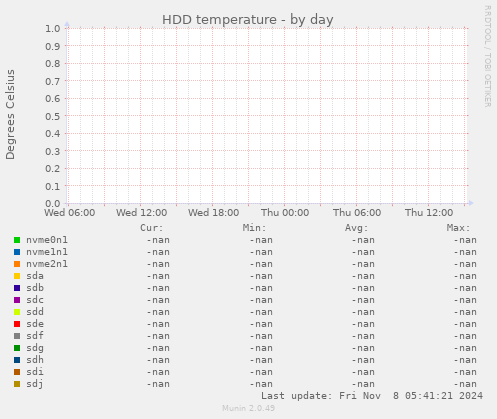Click the 0.0 y-axis value
Viewport: 497px width, 419px height.
(x=53, y=204)
